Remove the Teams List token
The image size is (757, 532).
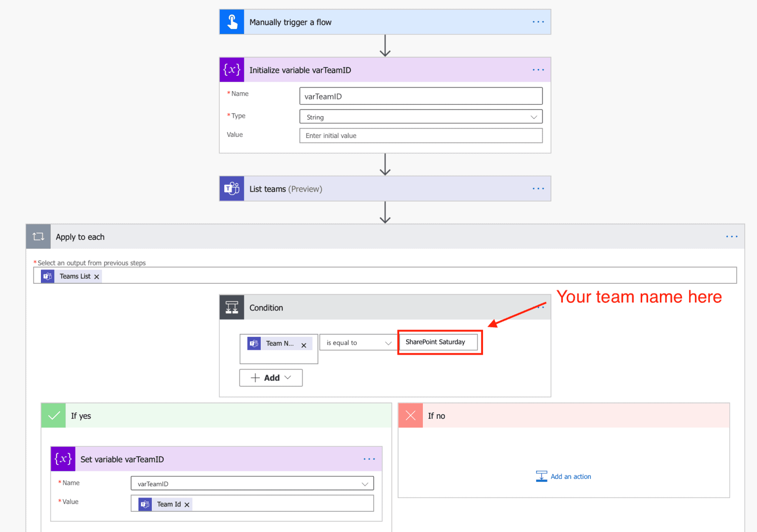pyautogui.click(x=97, y=276)
